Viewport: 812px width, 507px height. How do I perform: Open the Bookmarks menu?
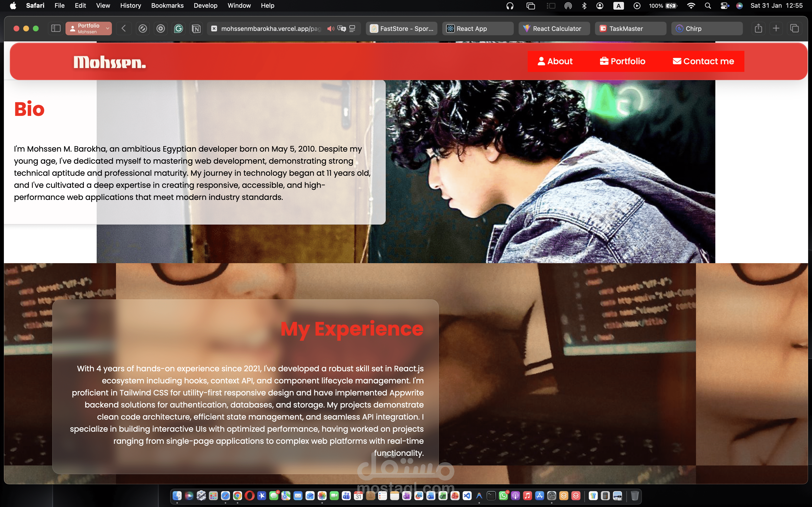tap(167, 6)
